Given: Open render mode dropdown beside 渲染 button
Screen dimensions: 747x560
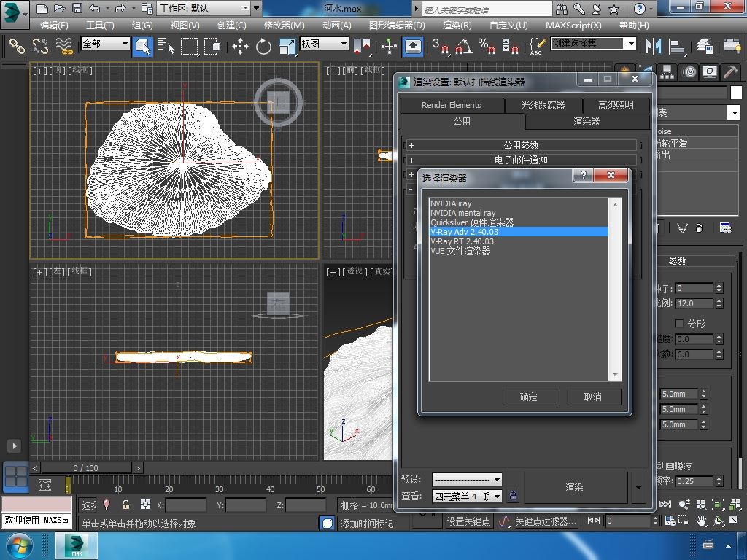Looking at the screenshot, I should tap(638, 487).
